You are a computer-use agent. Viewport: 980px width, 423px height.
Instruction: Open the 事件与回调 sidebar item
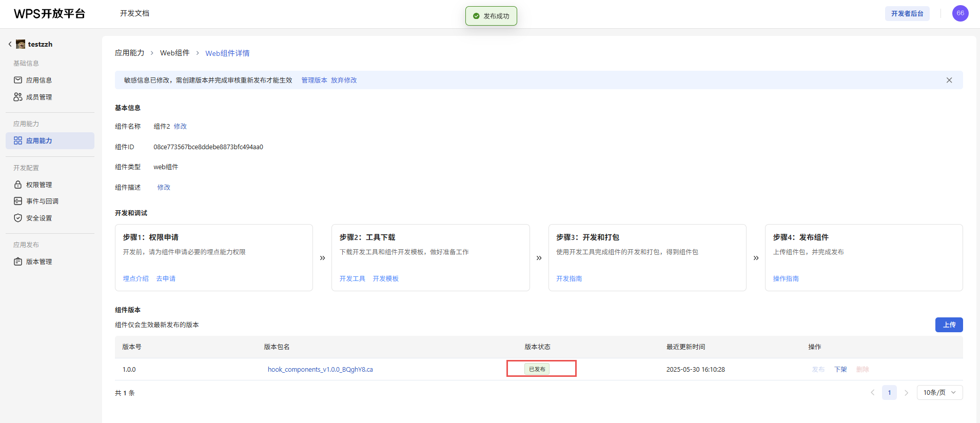50,201
